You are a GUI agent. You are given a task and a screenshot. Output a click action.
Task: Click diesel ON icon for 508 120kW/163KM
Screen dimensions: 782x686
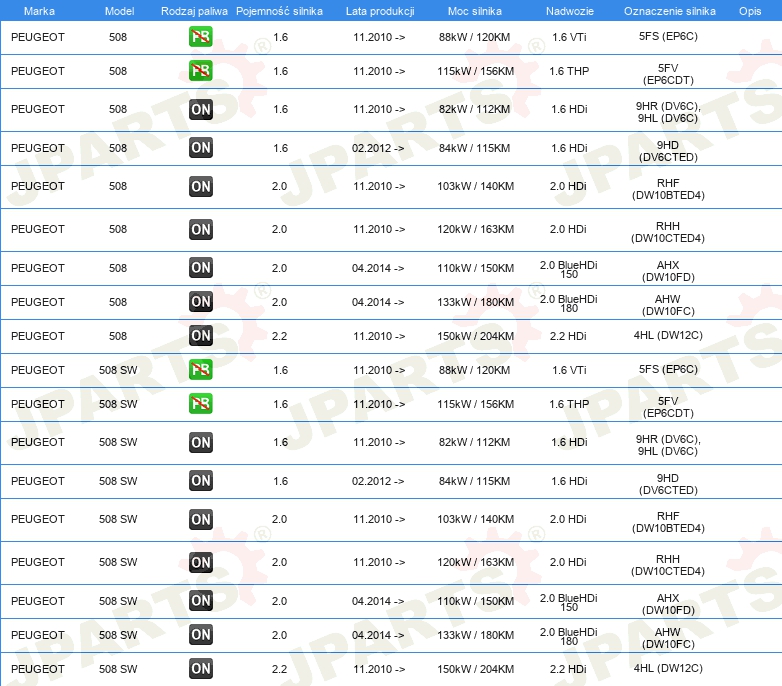pos(200,229)
